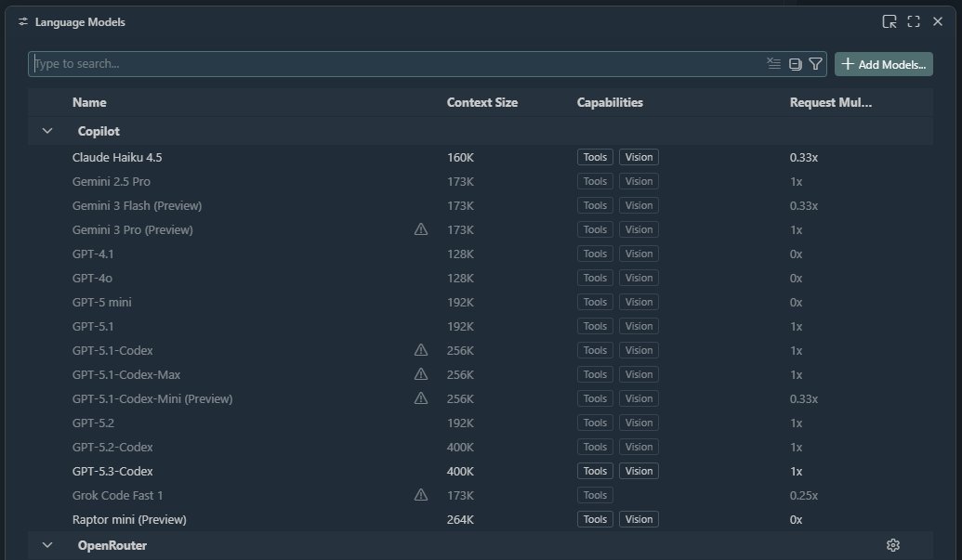Click Tools badge for Grok Code Fast 1

pyautogui.click(x=595, y=495)
